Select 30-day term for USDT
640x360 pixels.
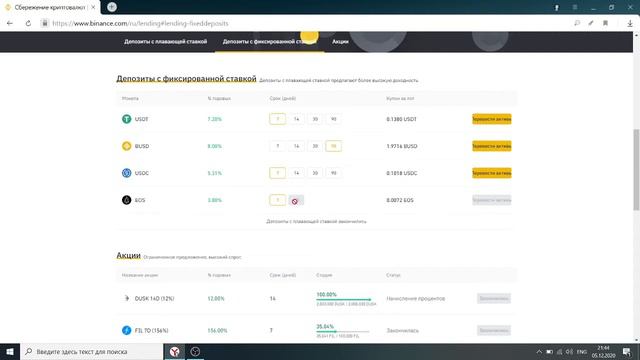(315, 119)
